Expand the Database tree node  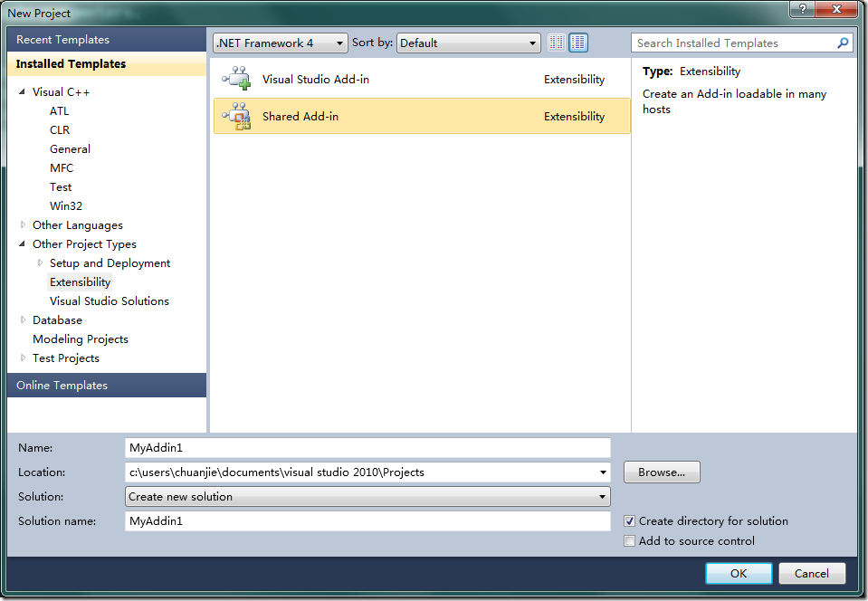(x=23, y=320)
